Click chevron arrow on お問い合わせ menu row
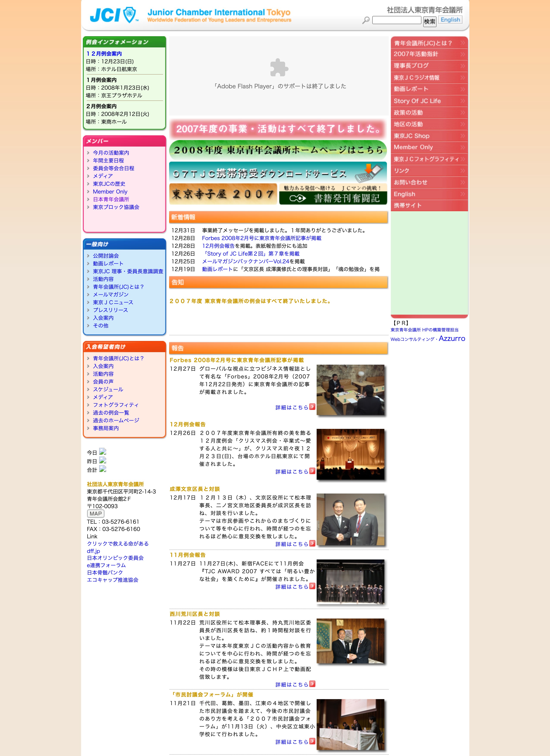This screenshot has width=550, height=756. (463, 182)
